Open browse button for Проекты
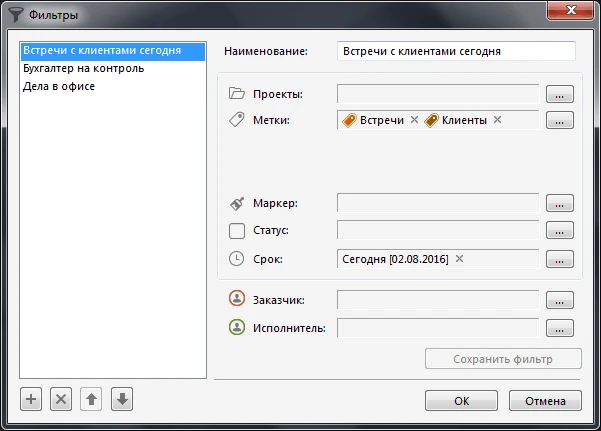 560,95
